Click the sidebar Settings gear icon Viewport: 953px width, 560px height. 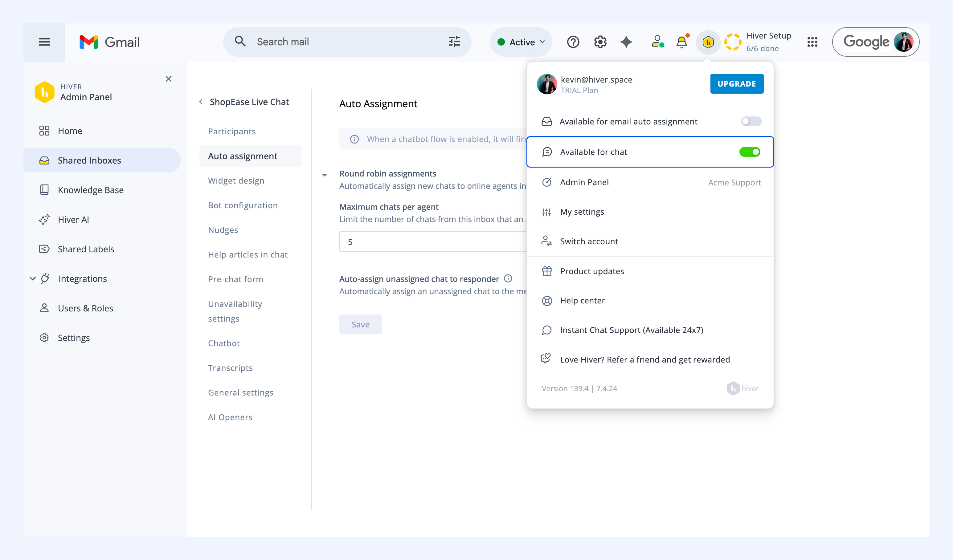(44, 338)
